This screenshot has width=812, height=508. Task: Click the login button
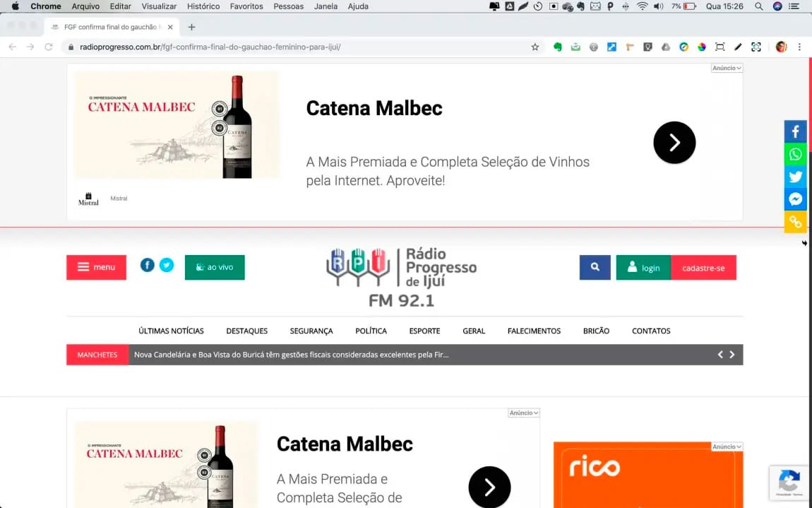644,268
